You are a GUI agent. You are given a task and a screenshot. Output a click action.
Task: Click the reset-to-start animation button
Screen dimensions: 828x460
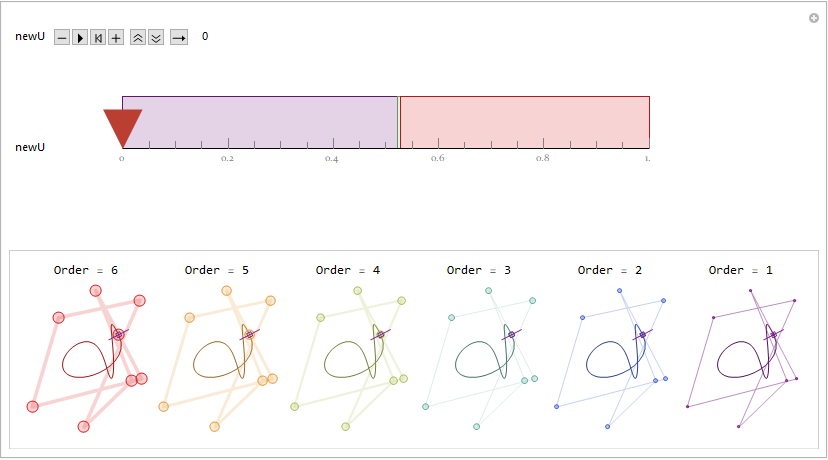point(98,37)
